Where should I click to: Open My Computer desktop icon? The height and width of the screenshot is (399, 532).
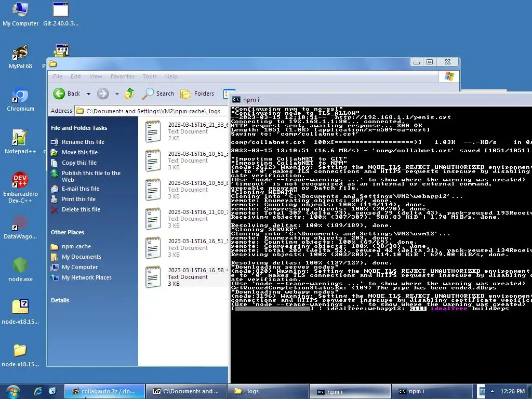20,14
